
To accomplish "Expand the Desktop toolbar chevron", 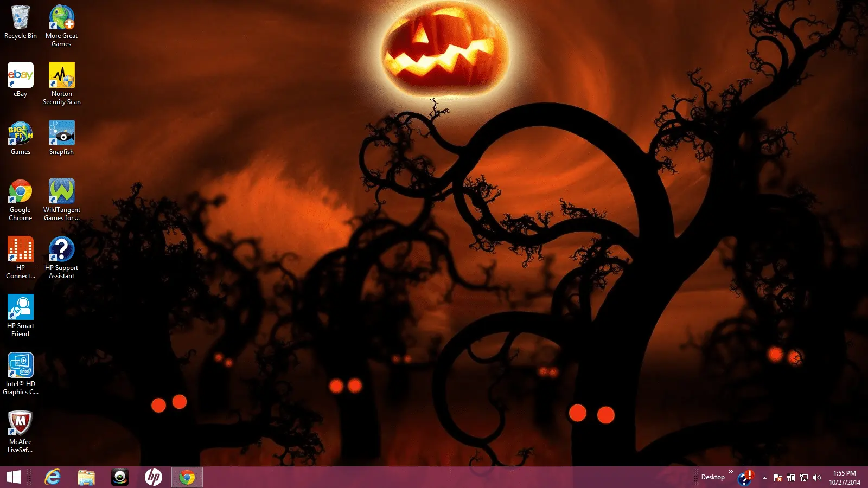I will pos(731,472).
